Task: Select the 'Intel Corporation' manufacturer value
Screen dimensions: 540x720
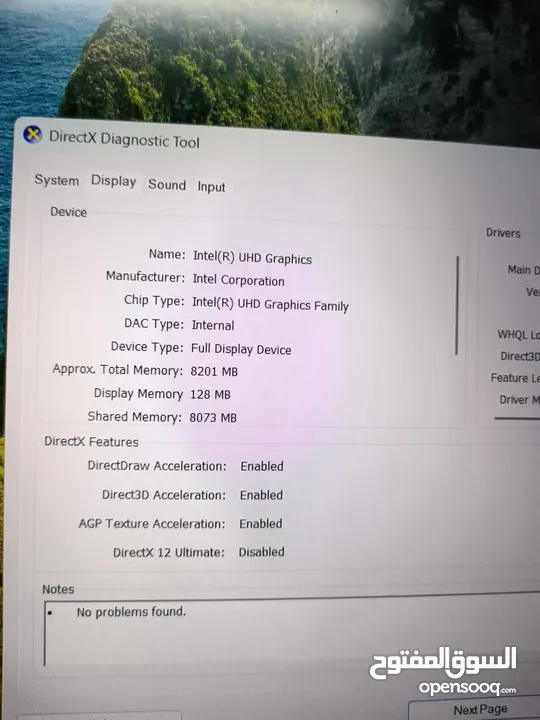Action: point(238,280)
